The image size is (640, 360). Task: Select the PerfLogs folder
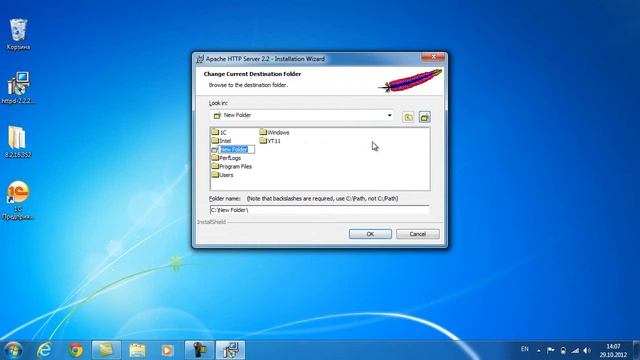click(226, 158)
